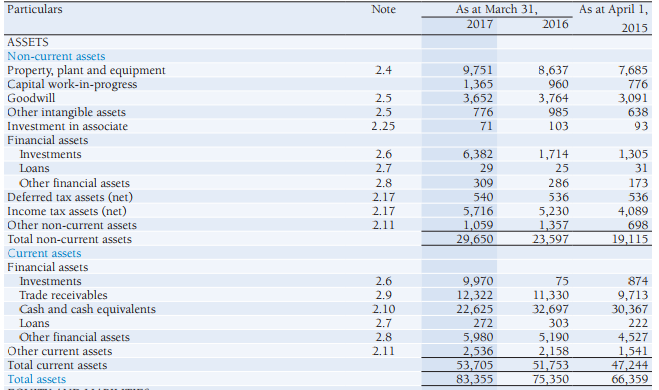The height and width of the screenshot is (390, 659).
Task: Click the total non-current assets 23,597
Action: coord(551,239)
